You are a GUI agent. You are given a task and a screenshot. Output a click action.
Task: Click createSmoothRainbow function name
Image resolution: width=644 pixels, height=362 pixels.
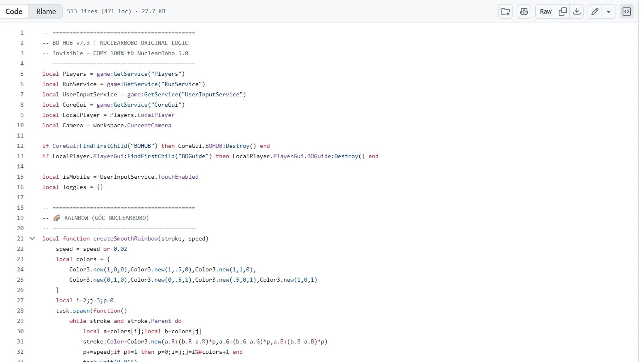tap(125, 238)
